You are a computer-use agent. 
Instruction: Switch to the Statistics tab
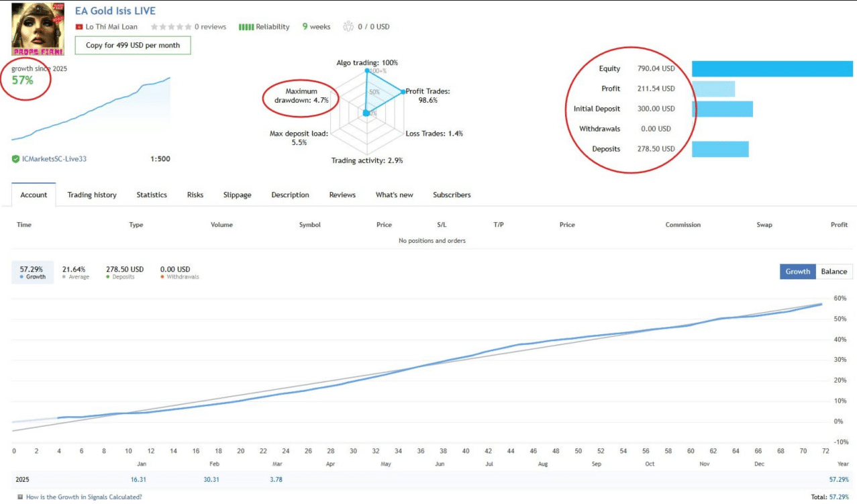152,195
